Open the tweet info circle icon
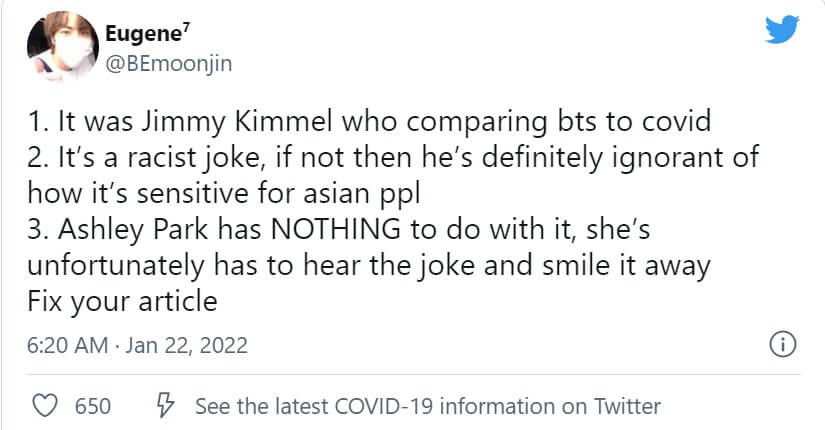Viewport: 825px width, 430px height. pyautogui.click(x=782, y=346)
